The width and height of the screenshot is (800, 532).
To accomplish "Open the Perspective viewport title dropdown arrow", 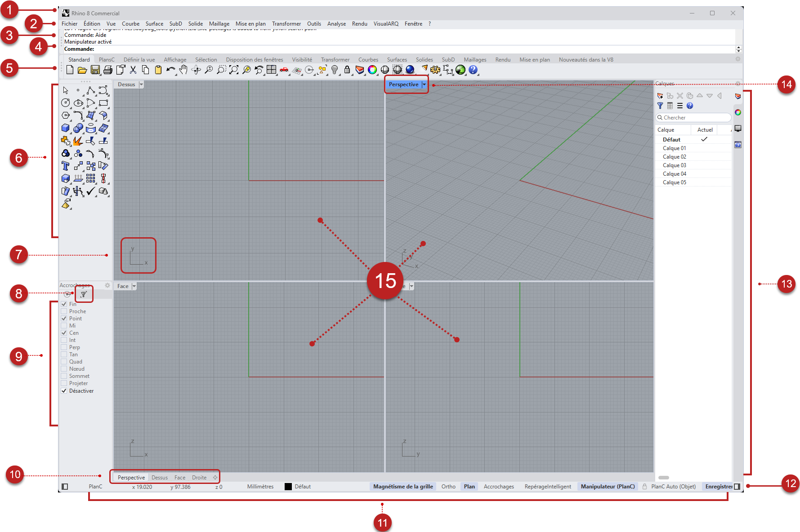I will 424,84.
